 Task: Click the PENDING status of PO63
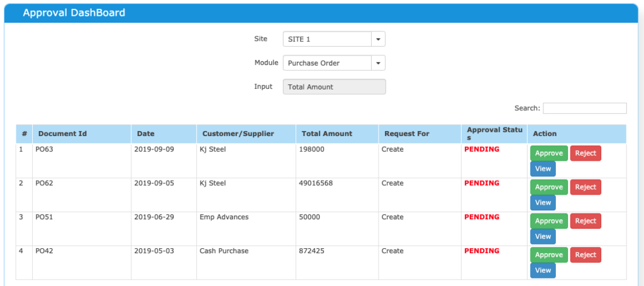pos(482,149)
